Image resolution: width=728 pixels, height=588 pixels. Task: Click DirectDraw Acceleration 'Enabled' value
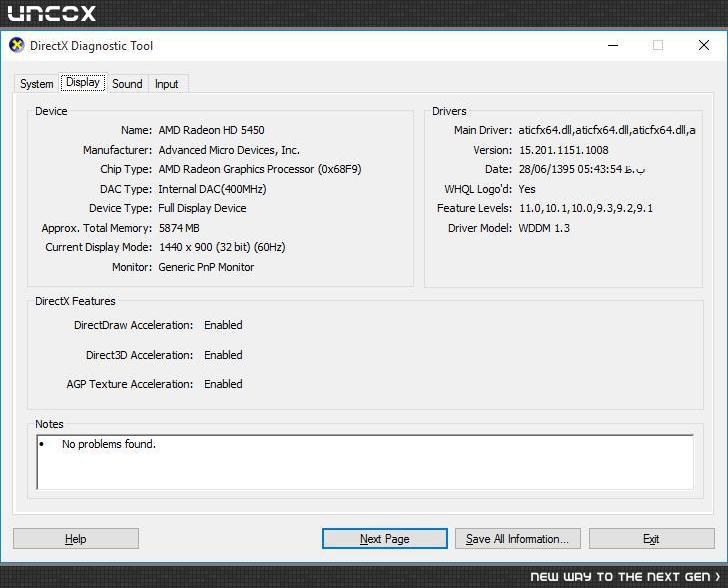[223, 325]
